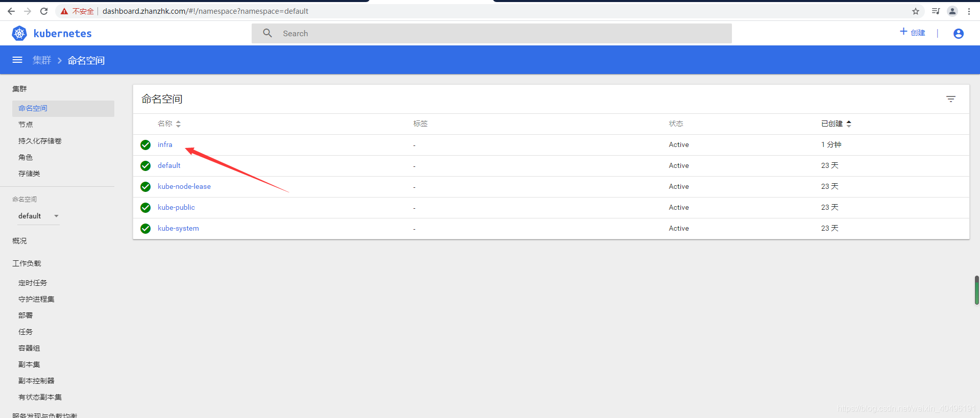Image resolution: width=980 pixels, height=418 pixels.
Task: Open 部署 in the sidebar
Action: [x=26, y=315]
